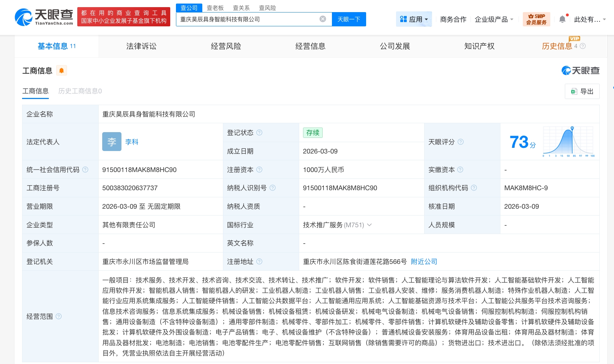Screen dimensions: 614x364
Task: Click legal representative 李科 link
Action: point(131,142)
